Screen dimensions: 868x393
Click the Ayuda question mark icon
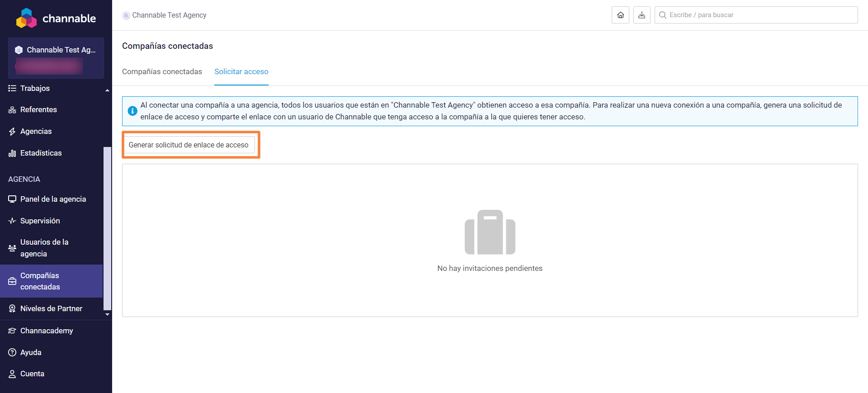[12, 352]
